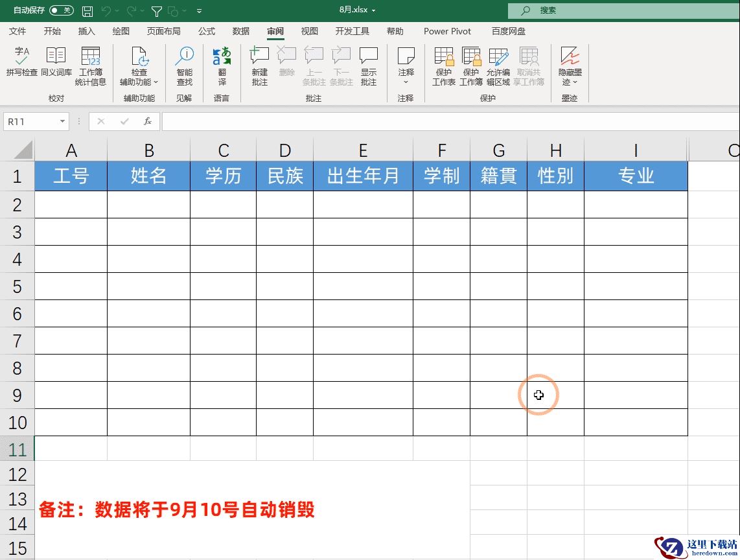Image resolution: width=740 pixels, height=560 pixels.
Task: Select row 5 header
Action: click(17, 286)
